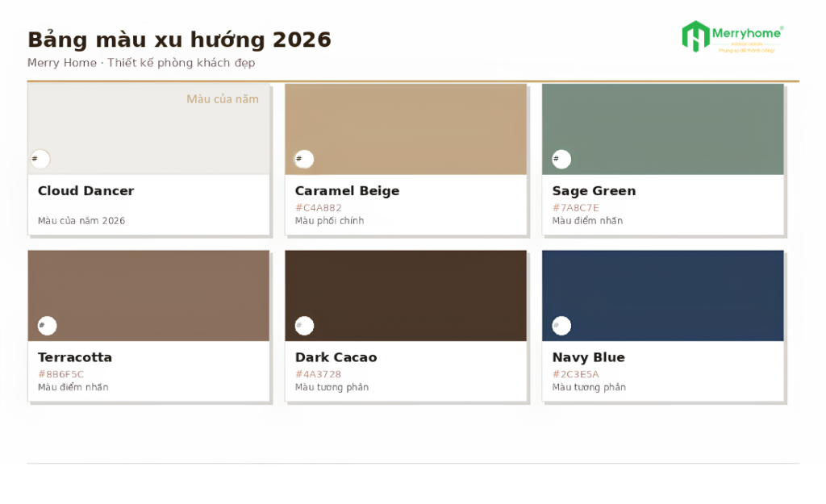Click the "Màu của năm 2026" description

81,221
